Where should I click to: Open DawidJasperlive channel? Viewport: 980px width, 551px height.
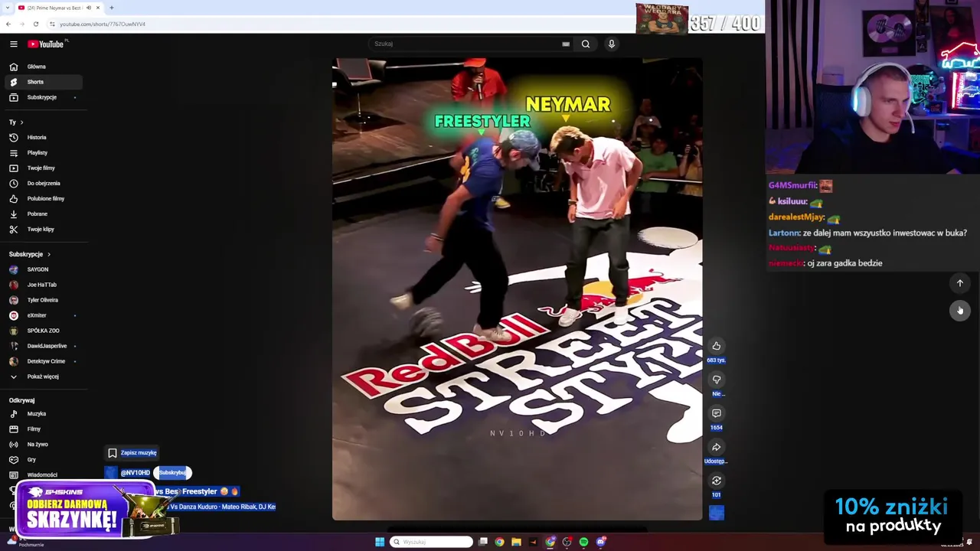[x=44, y=346]
